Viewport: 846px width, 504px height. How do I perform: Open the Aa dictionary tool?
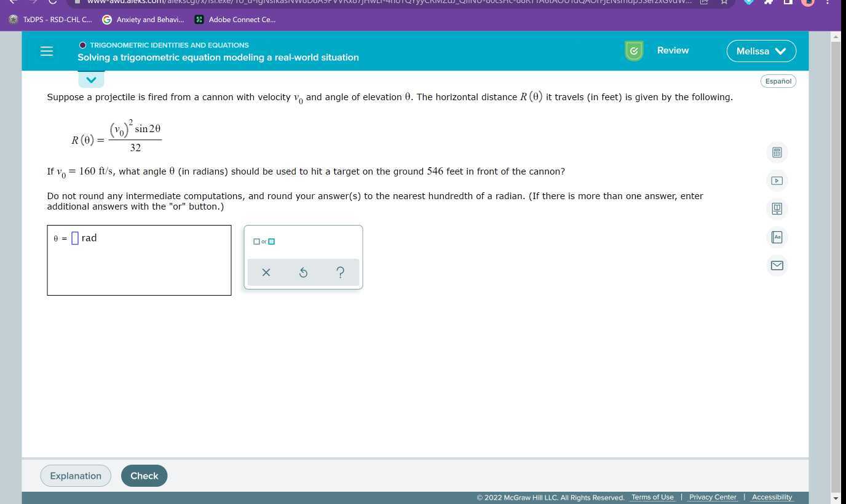[x=777, y=237]
